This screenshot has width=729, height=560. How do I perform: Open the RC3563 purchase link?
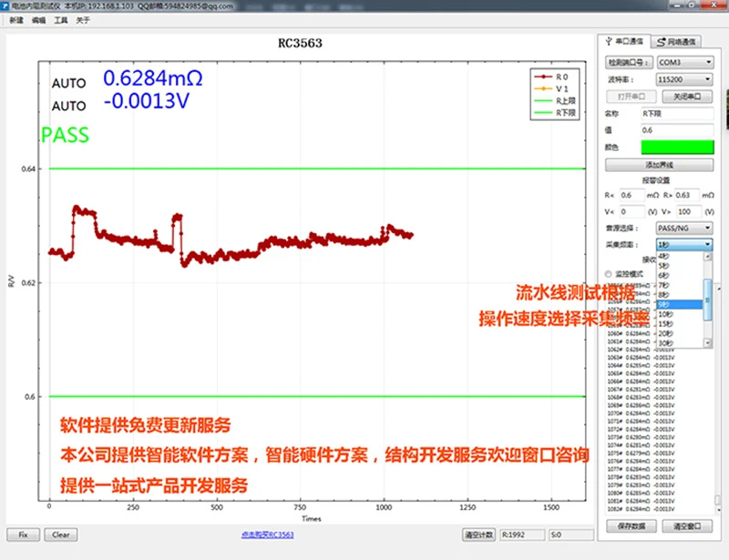click(267, 535)
